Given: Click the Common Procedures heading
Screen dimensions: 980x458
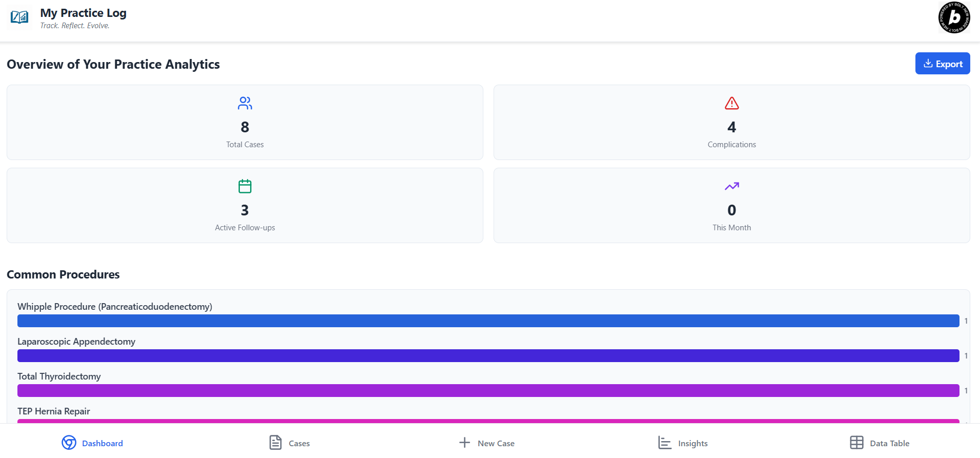Looking at the screenshot, I should click(x=63, y=274).
